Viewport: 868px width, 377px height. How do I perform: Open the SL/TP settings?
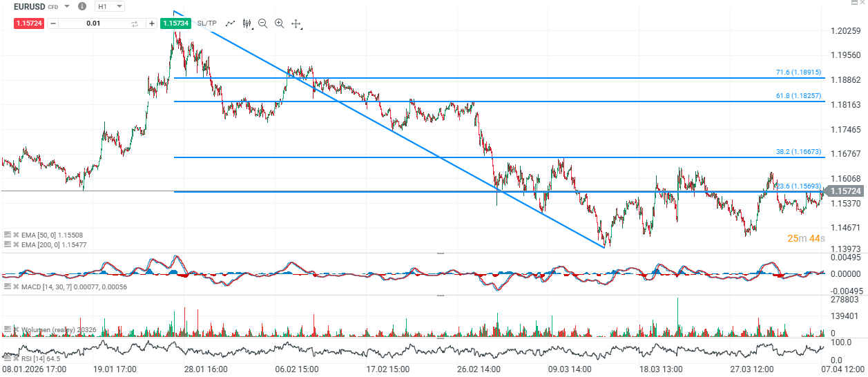point(206,23)
